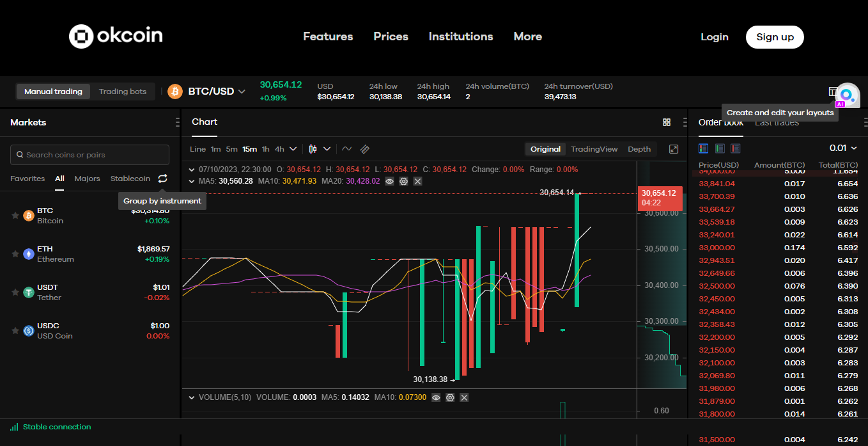Click the chart grid layout icon
This screenshot has height=446, width=868.
pos(667,122)
